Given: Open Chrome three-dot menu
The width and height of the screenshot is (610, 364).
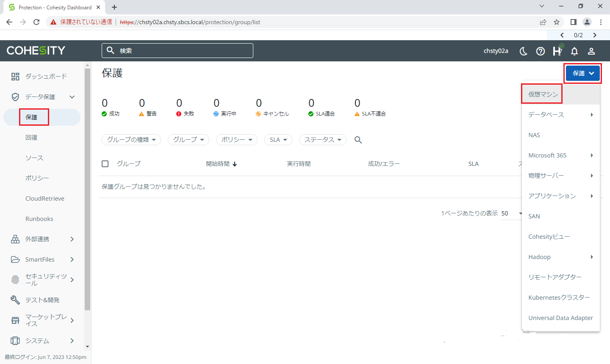Looking at the screenshot, I should coord(601,22).
